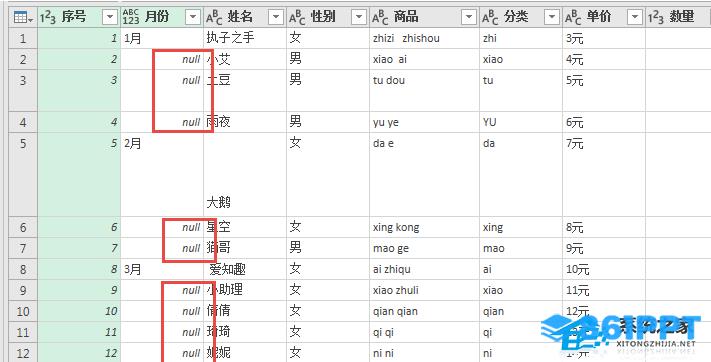Click the product cell xiao zhuli
Image resolution: width=711 pixels, height=362 pixels.
(424, 290)
